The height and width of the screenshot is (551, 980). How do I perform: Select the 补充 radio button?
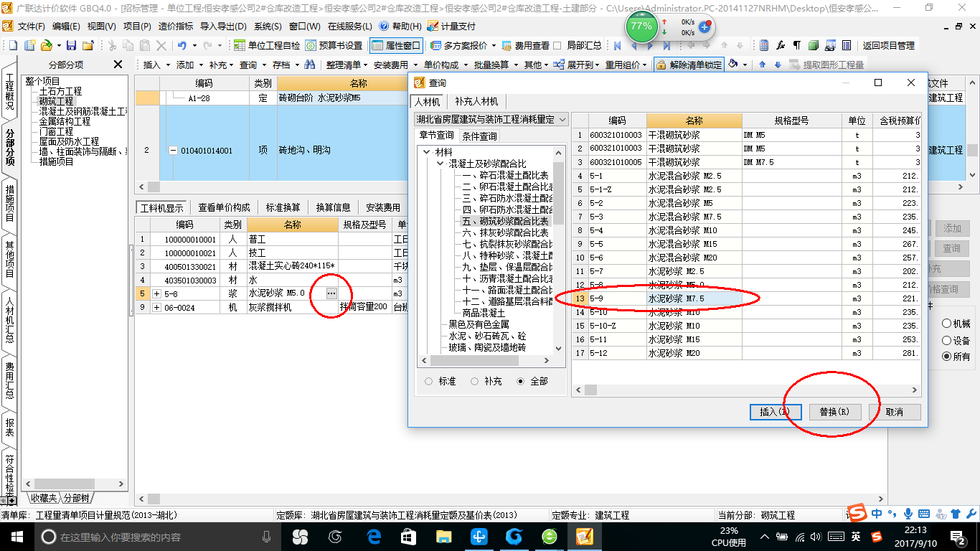point(475,382)
